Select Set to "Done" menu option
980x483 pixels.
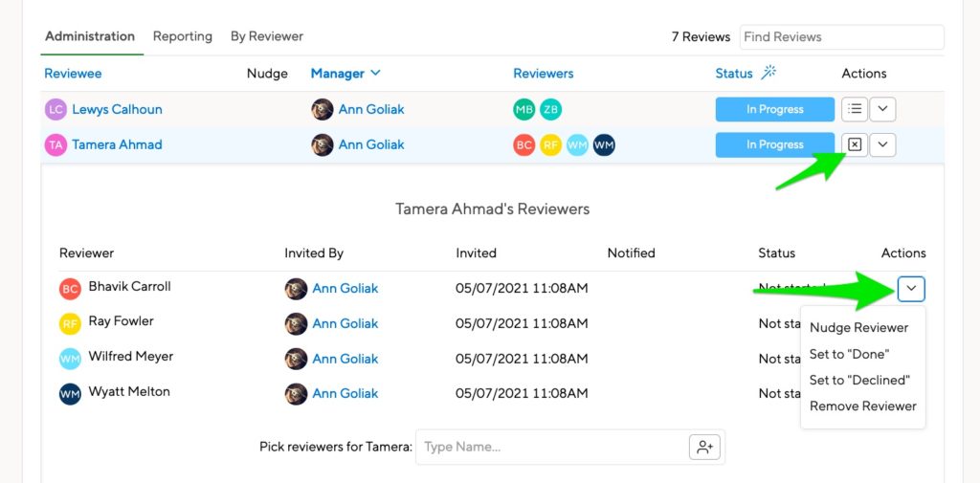[x=850, y=354]
